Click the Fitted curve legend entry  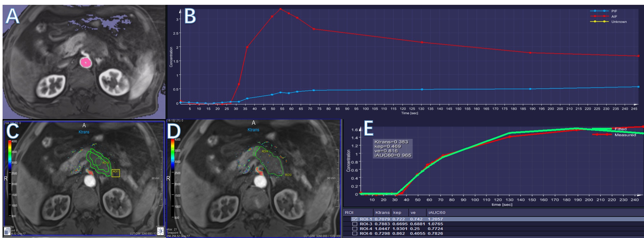pyautogui.click(x=620, y=129)
